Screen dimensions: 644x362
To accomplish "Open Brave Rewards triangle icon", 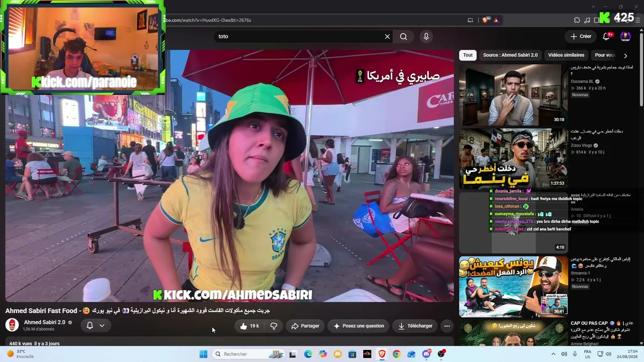I will click(x=496, y=20).
